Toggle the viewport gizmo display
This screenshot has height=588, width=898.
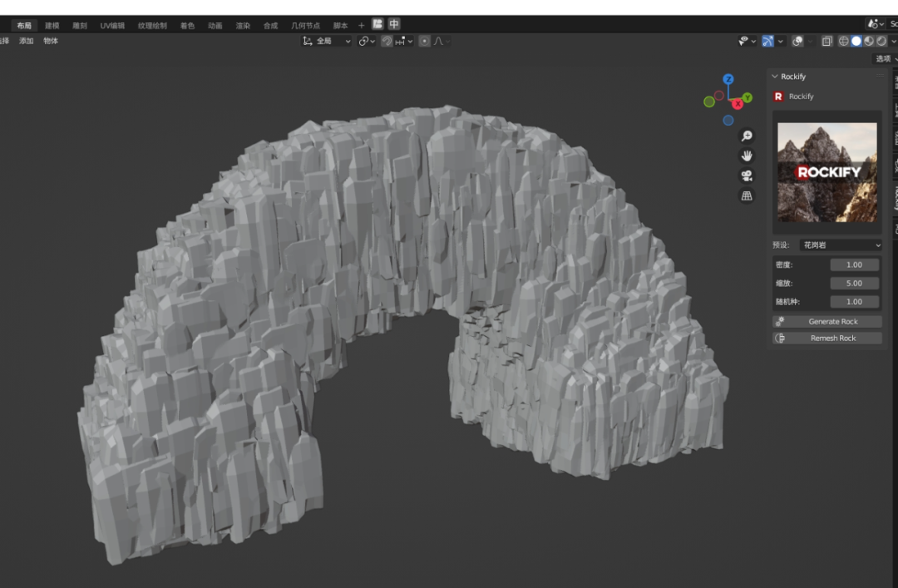click(768, 41)
